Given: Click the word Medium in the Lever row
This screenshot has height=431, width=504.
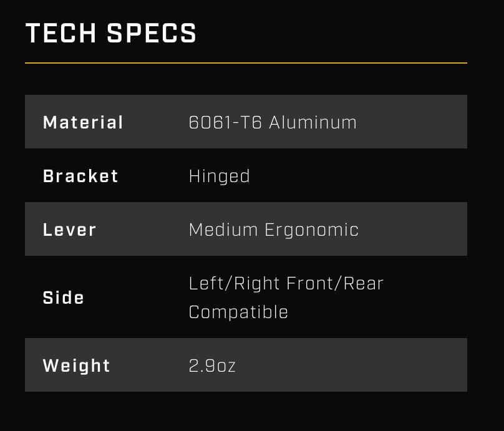Looking at the screenshot, I should coord(223,230).
